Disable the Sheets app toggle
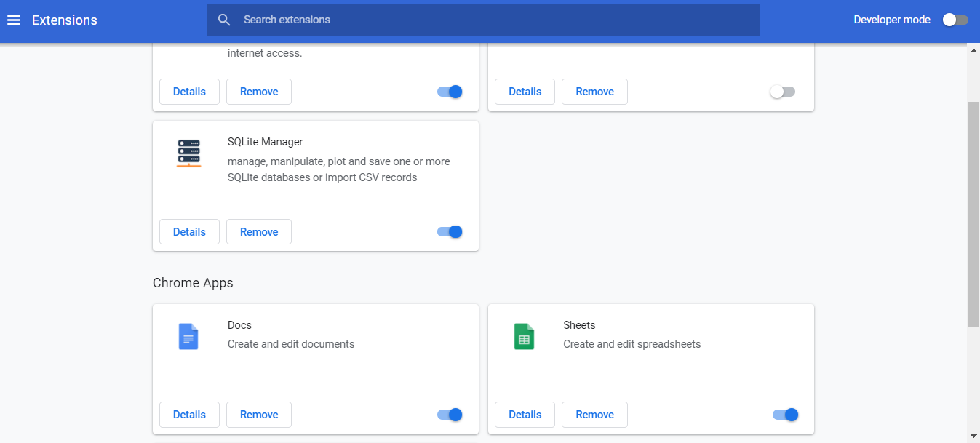Viewport: 980px width, 443px height. point(786,415)
